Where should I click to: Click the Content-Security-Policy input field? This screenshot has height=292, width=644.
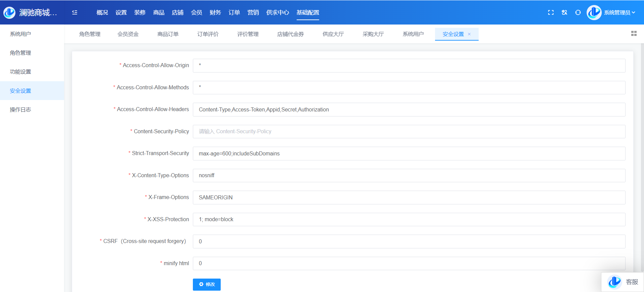(x=409, y=132)
